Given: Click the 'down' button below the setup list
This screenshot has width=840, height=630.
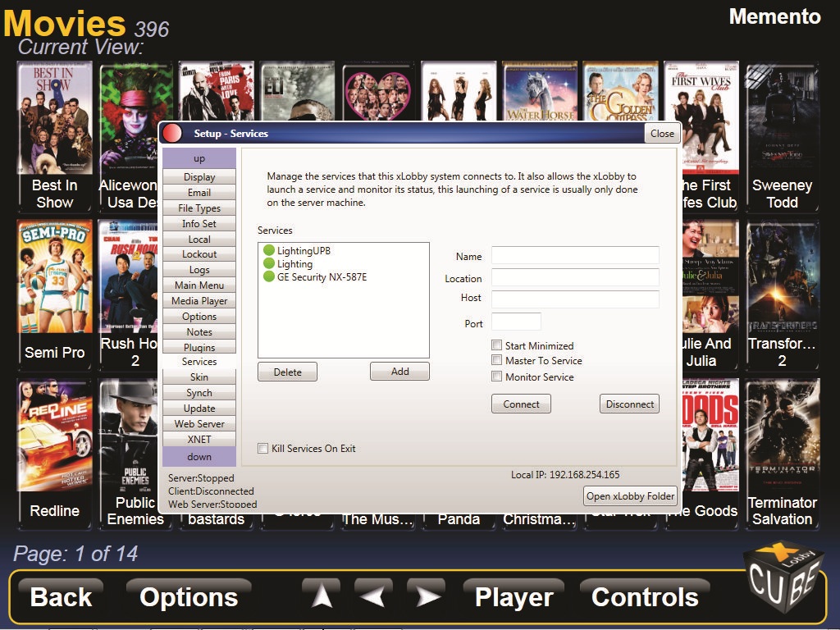Looking at the screenshot, I should click(199, 457).
